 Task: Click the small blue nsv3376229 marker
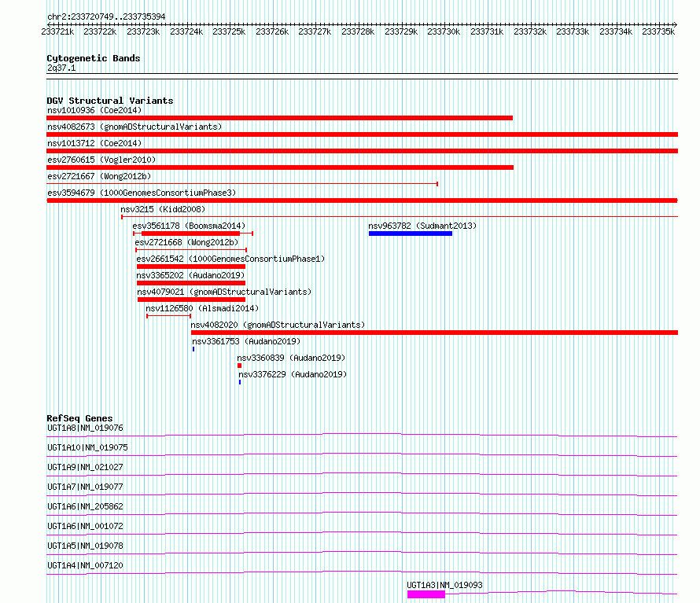point(240,382)
